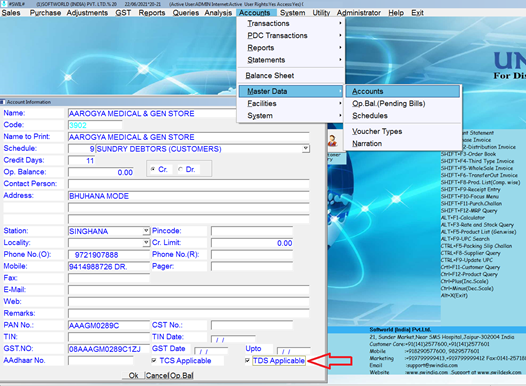Open the Reports submenu under Accounts

click(x=291, y=48)
